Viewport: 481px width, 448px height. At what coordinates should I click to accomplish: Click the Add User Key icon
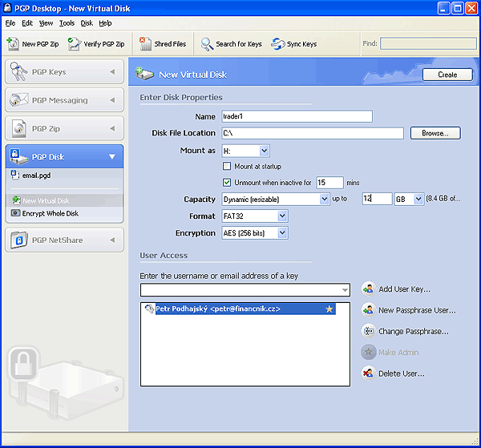pyautogui.click(x=368, y=289)
